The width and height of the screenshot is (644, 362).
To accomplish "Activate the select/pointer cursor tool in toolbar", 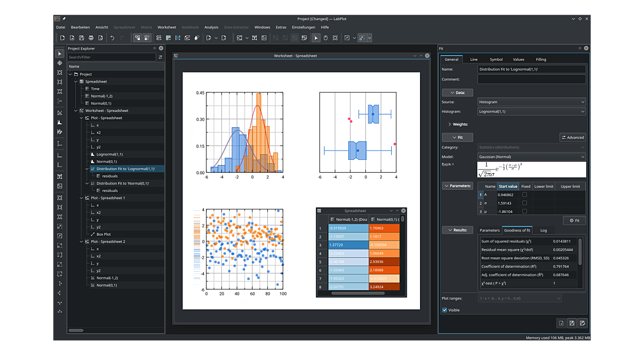I will (x=316, y=38).
